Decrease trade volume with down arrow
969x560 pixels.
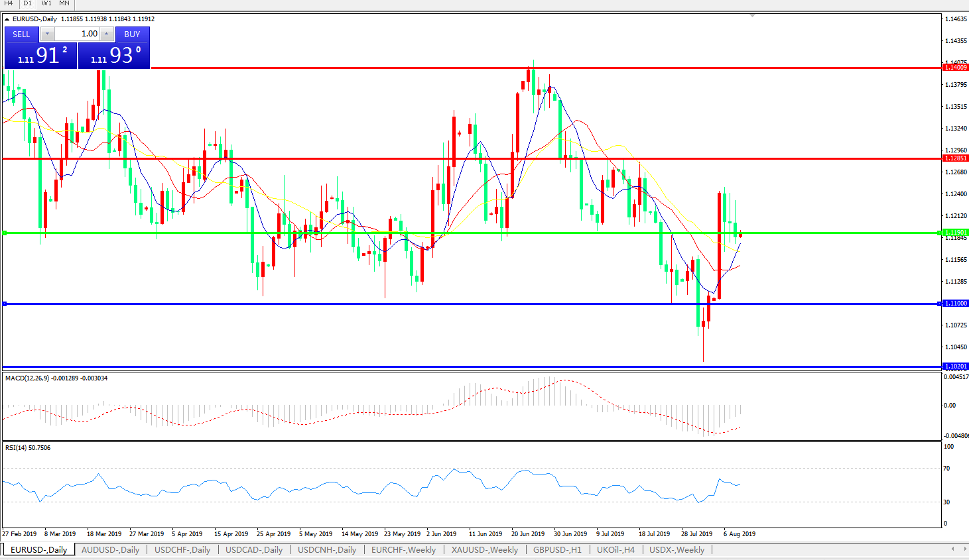pyautogui.click(x=47, y=34)
